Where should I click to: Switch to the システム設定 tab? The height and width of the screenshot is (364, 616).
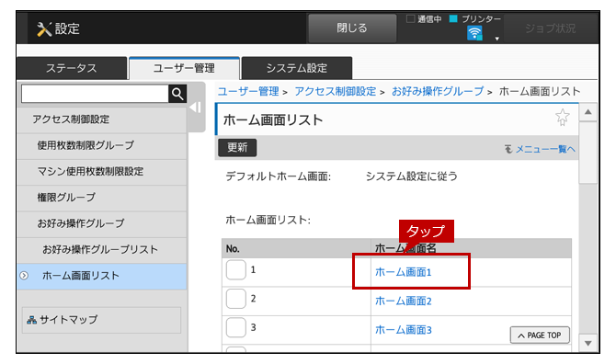pos(297,68)
